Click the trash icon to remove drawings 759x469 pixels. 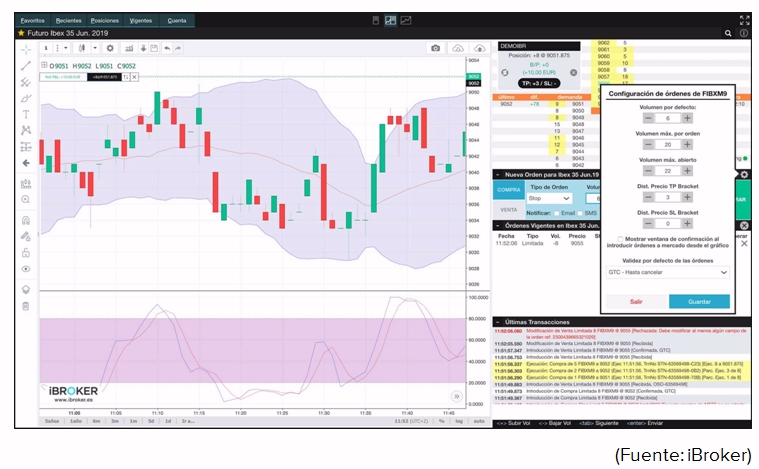click(26, 306)
